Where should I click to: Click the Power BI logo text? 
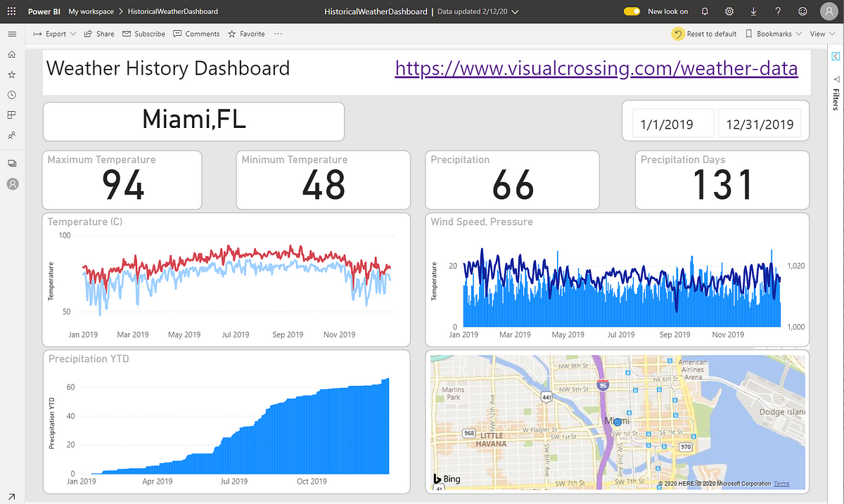click(44, 12)
